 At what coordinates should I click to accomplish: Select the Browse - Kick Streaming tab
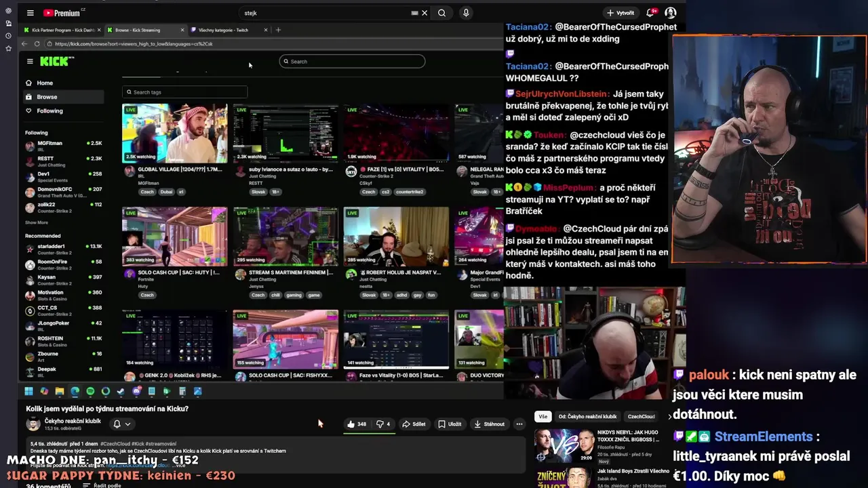coord(144,30)
